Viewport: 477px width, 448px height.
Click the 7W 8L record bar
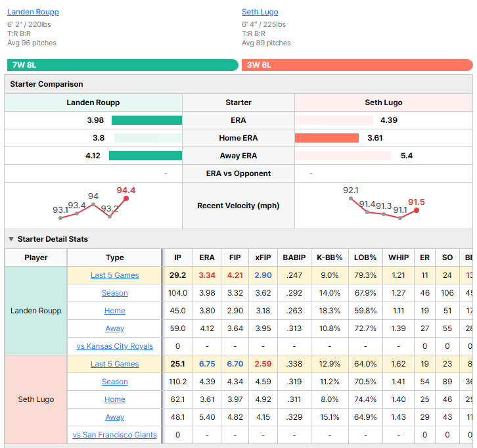[123, 65]
